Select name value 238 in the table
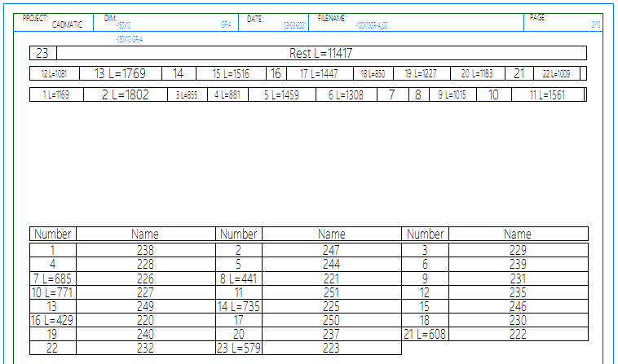Screen dimensions: 618x364 click(x=145, y=250)
